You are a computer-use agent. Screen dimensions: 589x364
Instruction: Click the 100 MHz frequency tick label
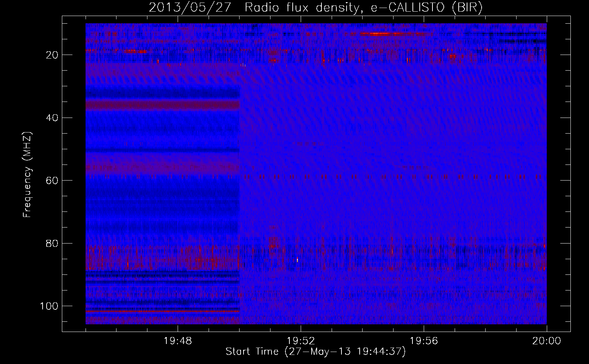pos(49,306)
